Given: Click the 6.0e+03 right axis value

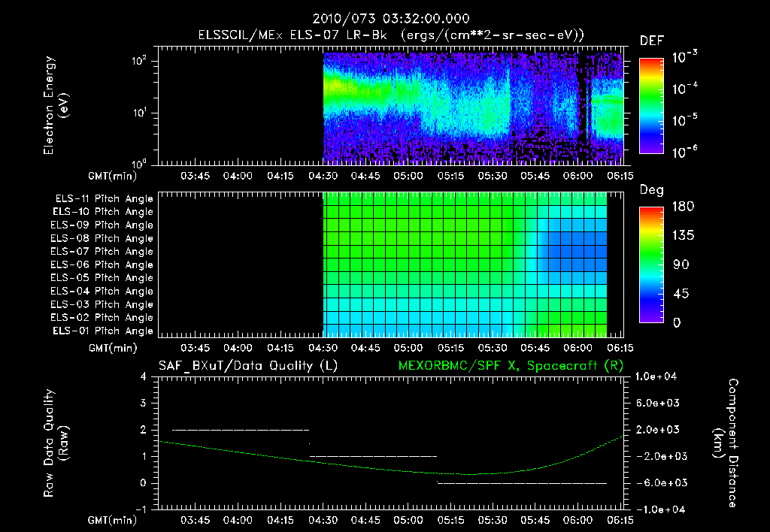Looking at the screenshot, I should coord(658,403).
